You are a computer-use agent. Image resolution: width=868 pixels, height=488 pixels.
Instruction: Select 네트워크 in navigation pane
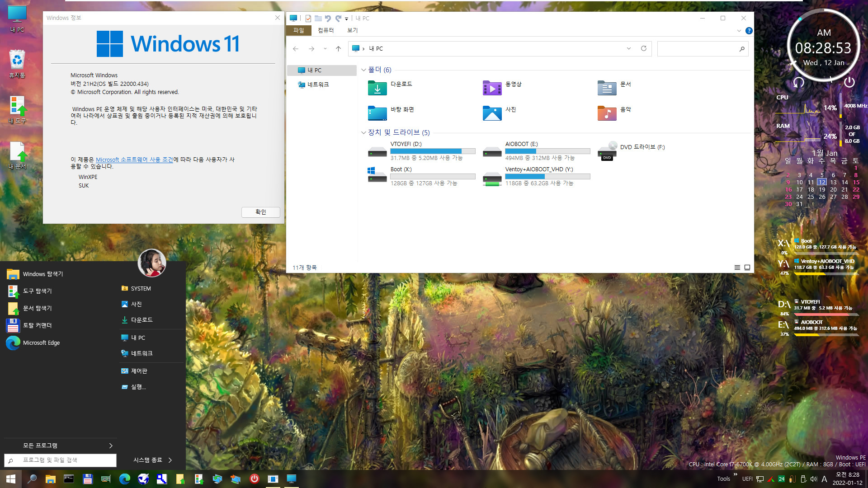tap(314, 84)
